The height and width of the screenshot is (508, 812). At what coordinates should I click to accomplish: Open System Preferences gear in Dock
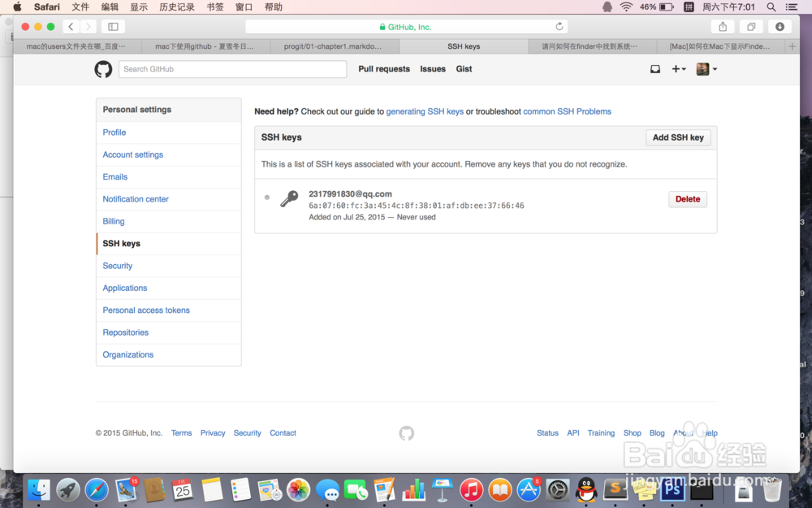[558, 490]
